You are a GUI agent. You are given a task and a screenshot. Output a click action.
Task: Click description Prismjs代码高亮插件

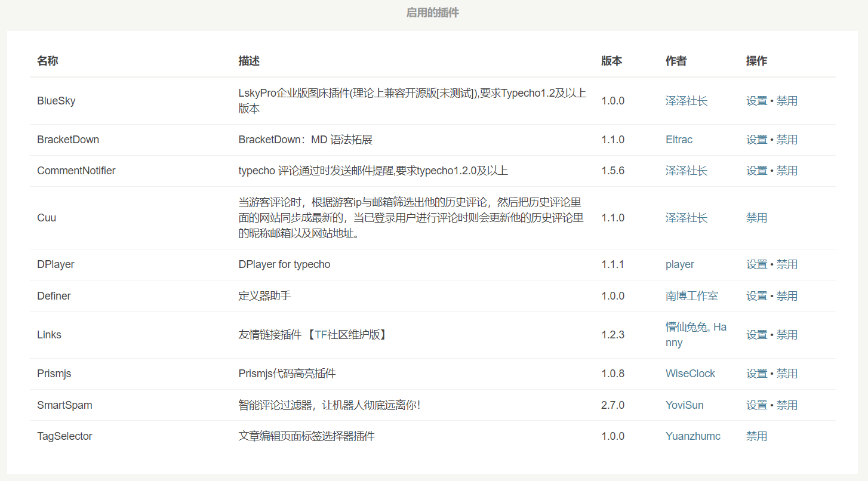coord(287,374)
